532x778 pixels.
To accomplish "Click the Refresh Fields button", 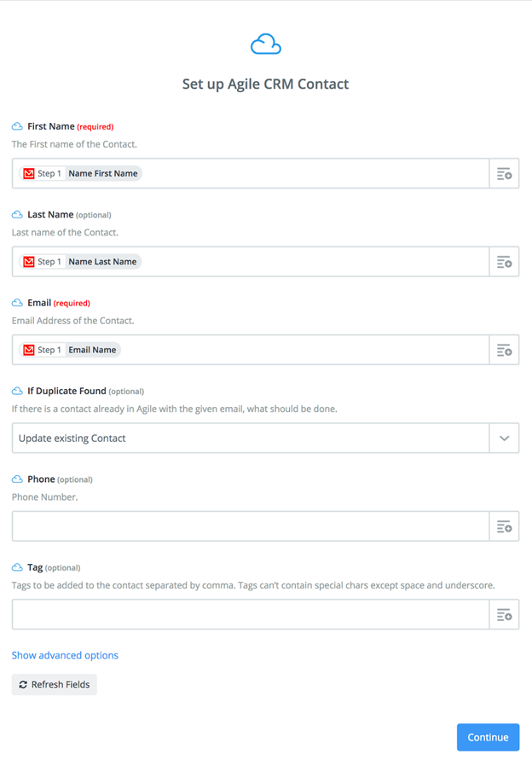I will pyautogui.click(x=54, y=685).
